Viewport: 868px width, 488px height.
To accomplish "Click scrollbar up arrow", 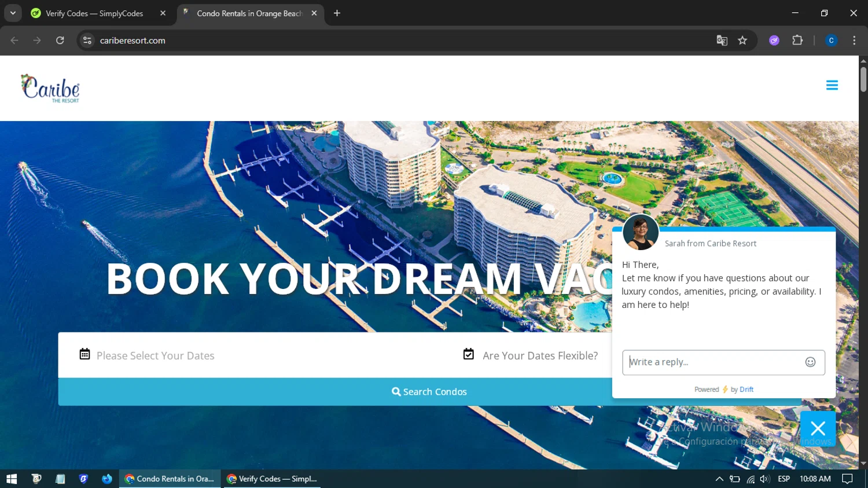I will pyautogui.click(x=863, y=60).
